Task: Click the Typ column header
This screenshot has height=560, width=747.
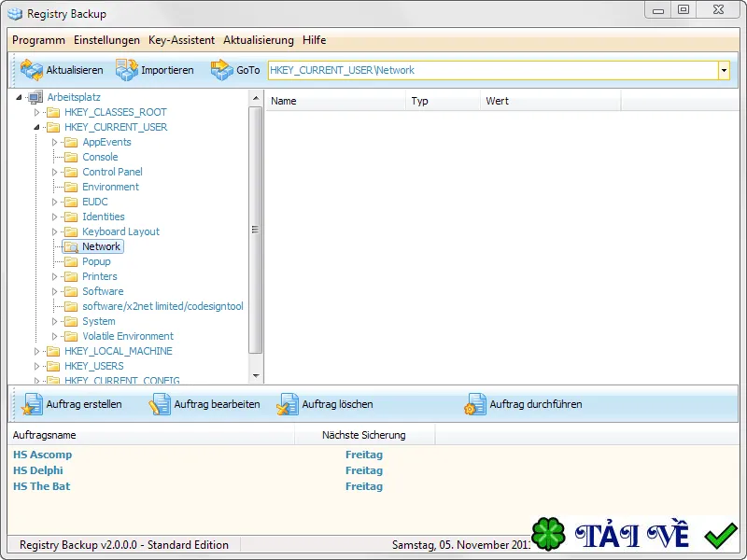Action: point(443,101)
